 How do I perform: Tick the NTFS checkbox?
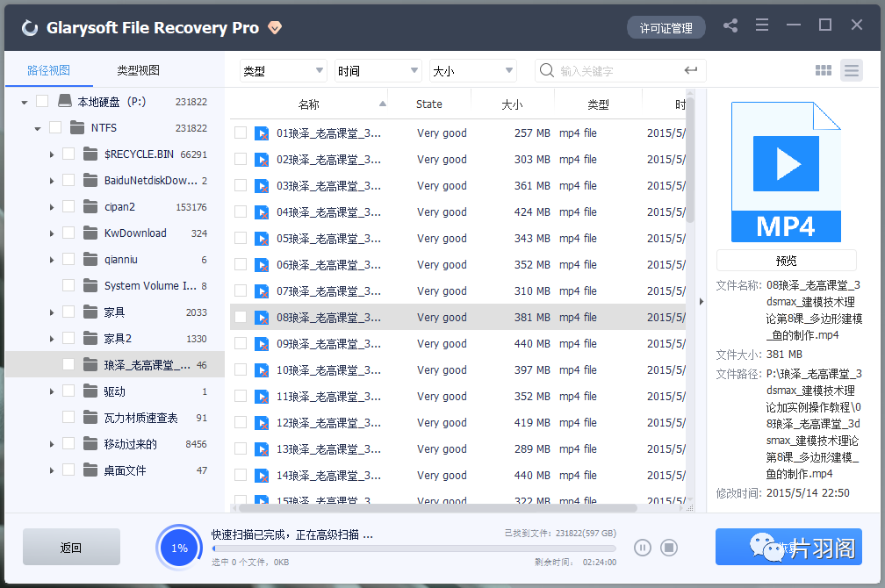(x=55, y=127)
